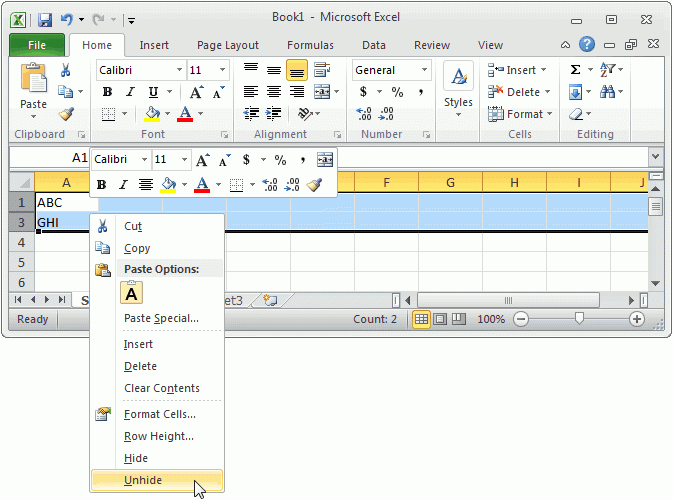Click the large Paste clipboard icon
This screenshot has width=673, height=500.
point(33,85)
